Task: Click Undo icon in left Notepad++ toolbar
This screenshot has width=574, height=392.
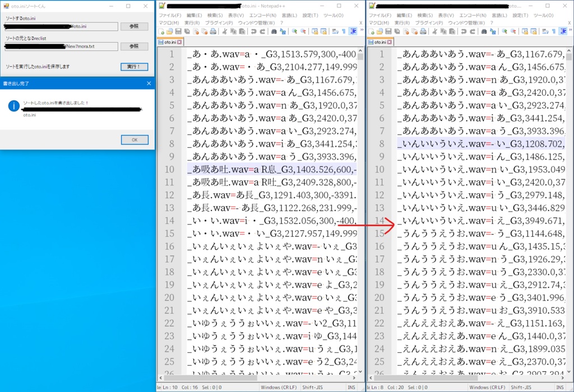Action: [x=254, y=31]
